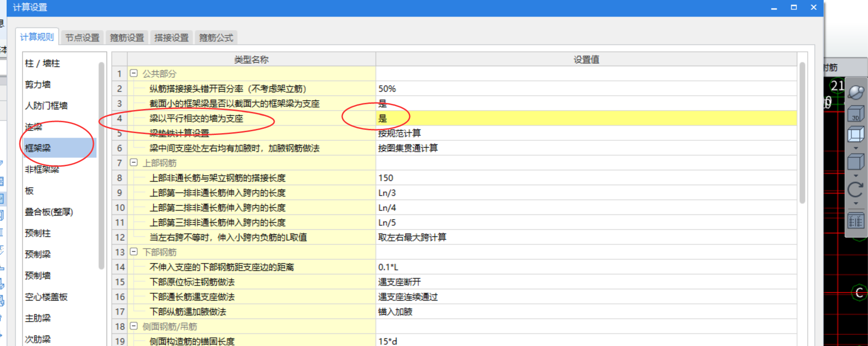Viewport: 868px width, 346px height.
Task: Click row number 4 header cell
Action: 120,118
